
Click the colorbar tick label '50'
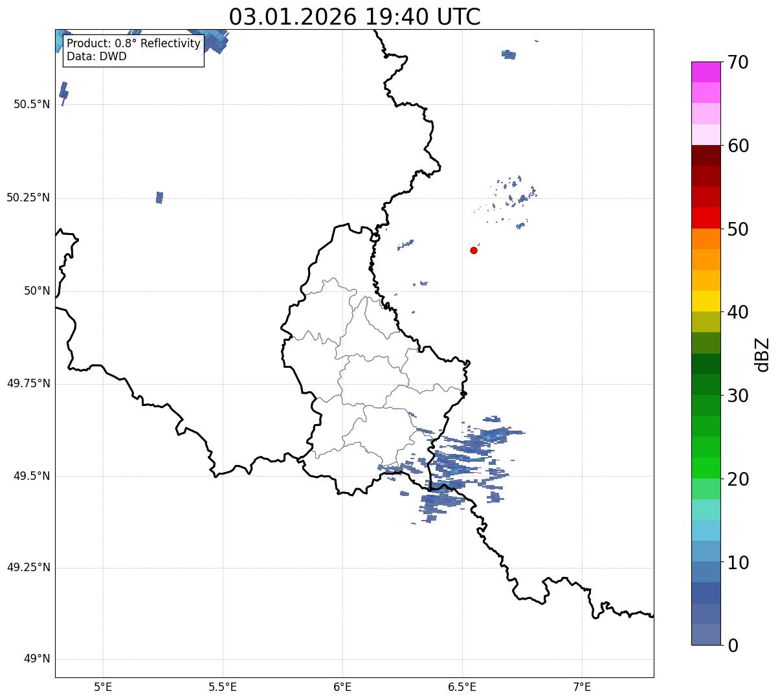click(738, 229)
